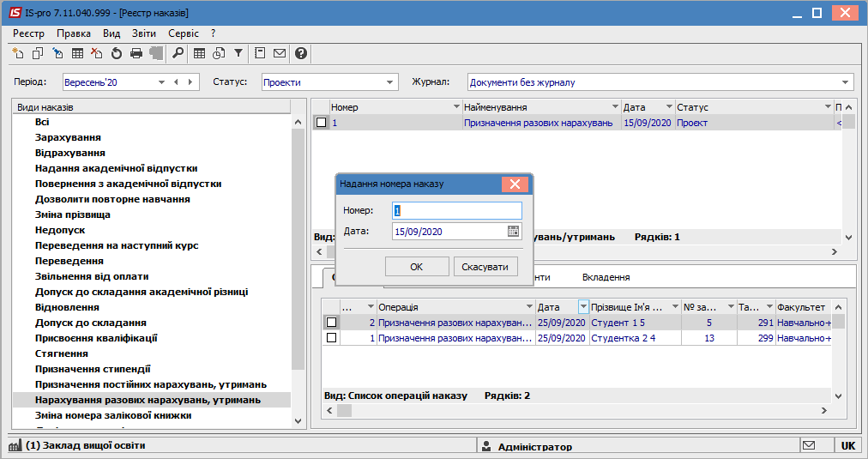
Task: Open the Статус dropdown showing Проекти
Action: coord(389,82)
